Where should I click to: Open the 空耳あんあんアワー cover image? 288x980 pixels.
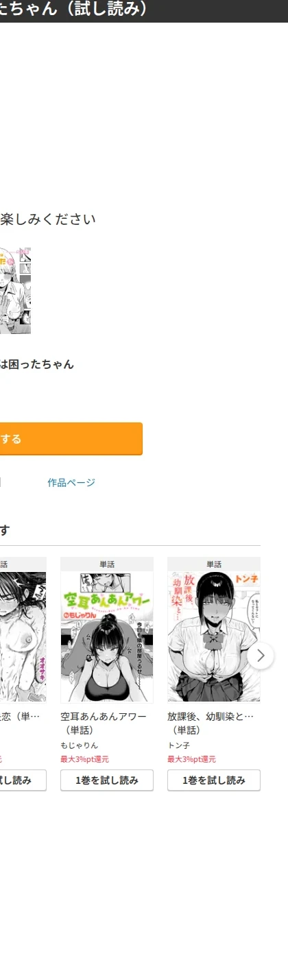point(107,636)
